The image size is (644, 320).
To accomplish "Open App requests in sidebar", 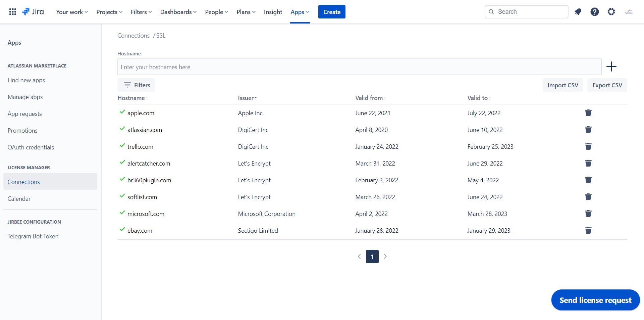I will pos(25,114).
